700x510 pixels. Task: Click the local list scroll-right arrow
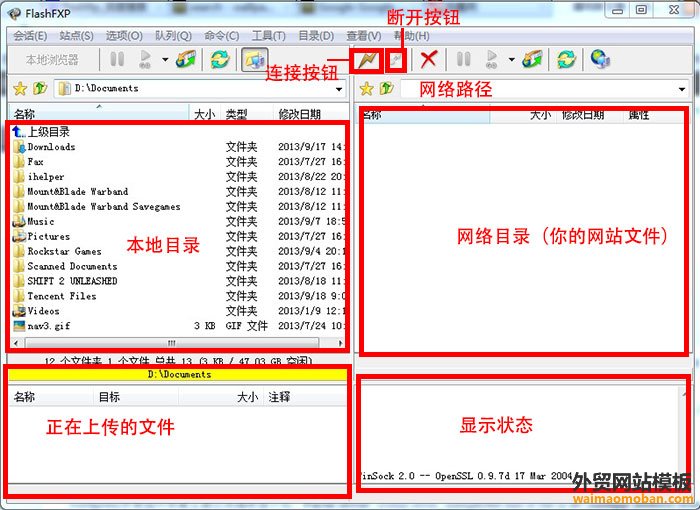(341, 343)
